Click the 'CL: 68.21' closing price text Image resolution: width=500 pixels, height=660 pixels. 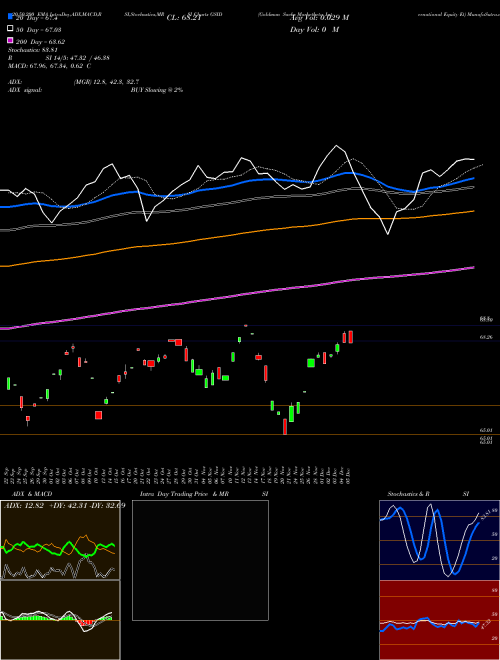tap(184, 18)
